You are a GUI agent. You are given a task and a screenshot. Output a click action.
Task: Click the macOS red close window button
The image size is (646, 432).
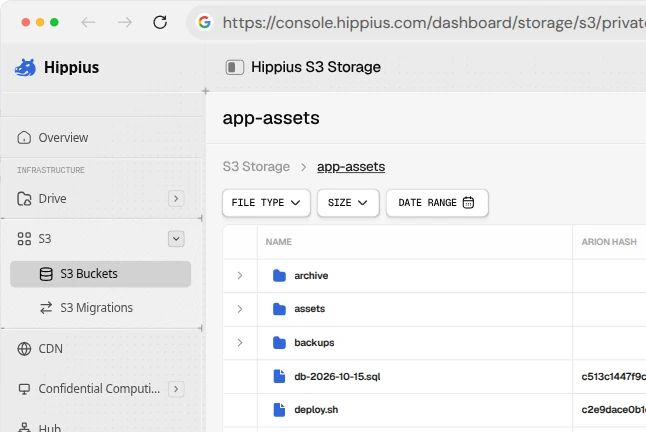[x=26, y=22]
